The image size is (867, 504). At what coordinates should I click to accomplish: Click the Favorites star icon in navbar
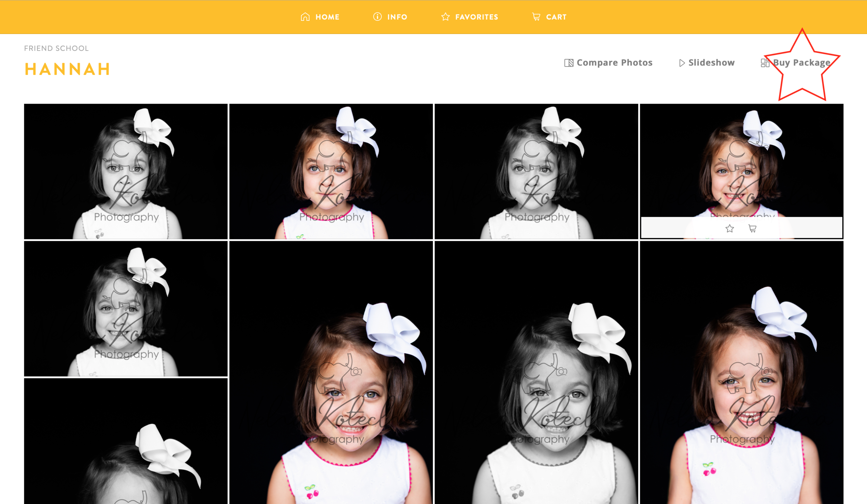click(x=445, y=17)
